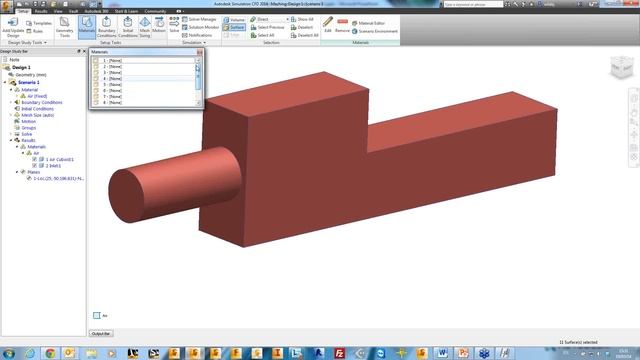Toggle Volume selection mode
Viewport: 640px width, 360px height.
(x=234, y=20)
